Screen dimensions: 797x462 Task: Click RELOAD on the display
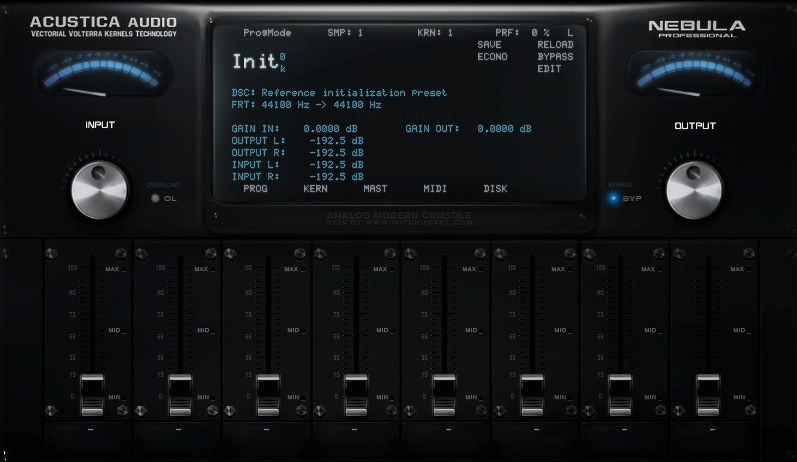[x=555, y=45]
